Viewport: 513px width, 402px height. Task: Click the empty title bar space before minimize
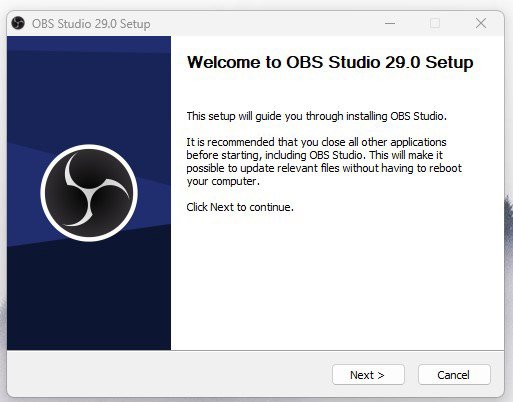267,23
